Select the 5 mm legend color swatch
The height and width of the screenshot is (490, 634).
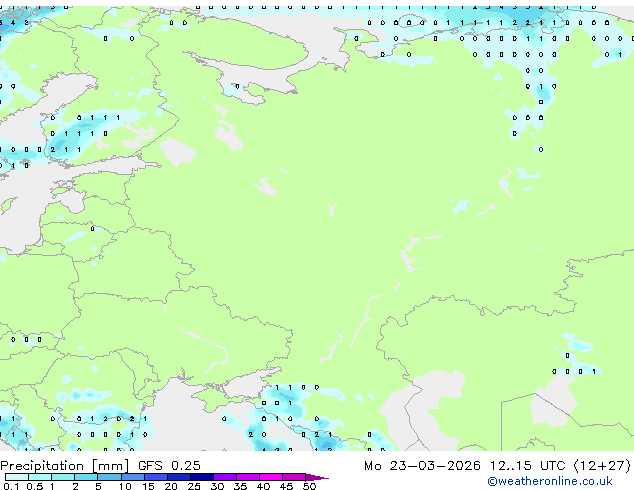coord(111,477)
